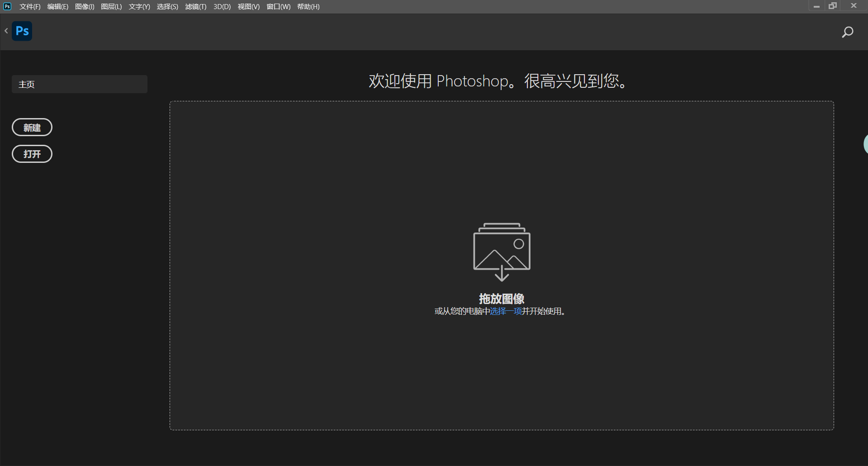Open the 帮助(H) menu
The height and width of the screenshot is (466, 868).
point(308,7)
